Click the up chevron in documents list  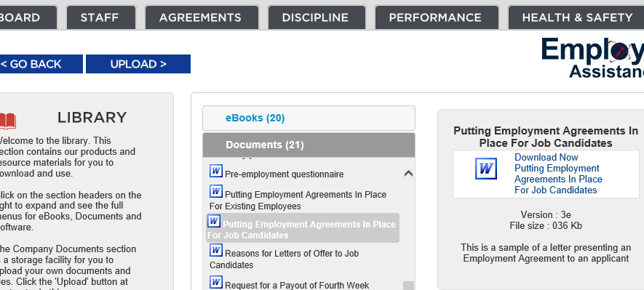coord(408,174)
